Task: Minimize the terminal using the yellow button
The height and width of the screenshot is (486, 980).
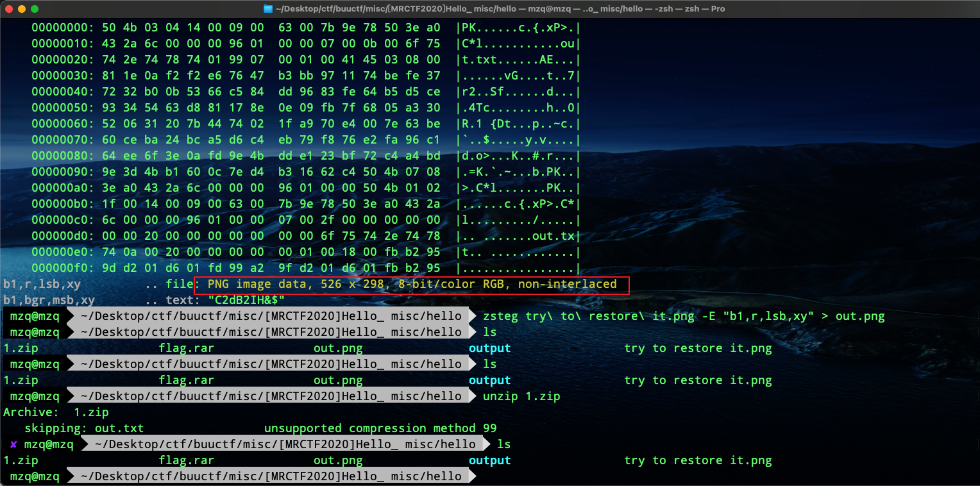Action: (x=22, y=9)
